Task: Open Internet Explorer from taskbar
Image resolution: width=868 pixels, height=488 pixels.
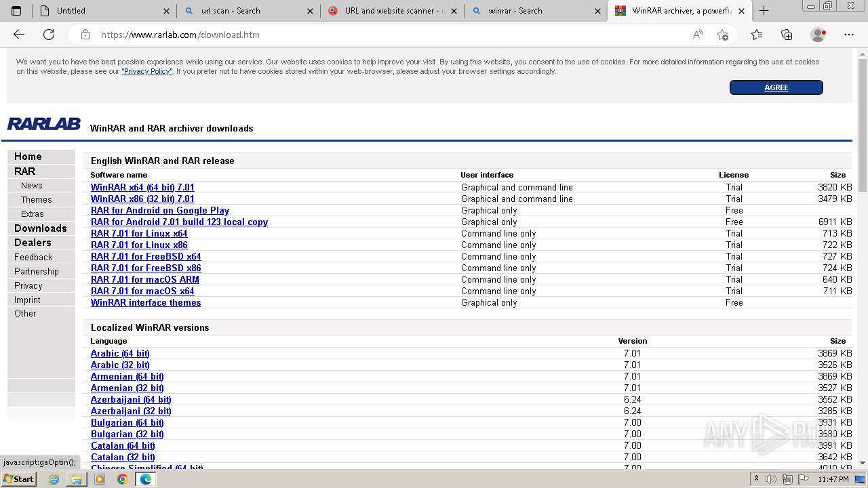Action: coord(54,479)
